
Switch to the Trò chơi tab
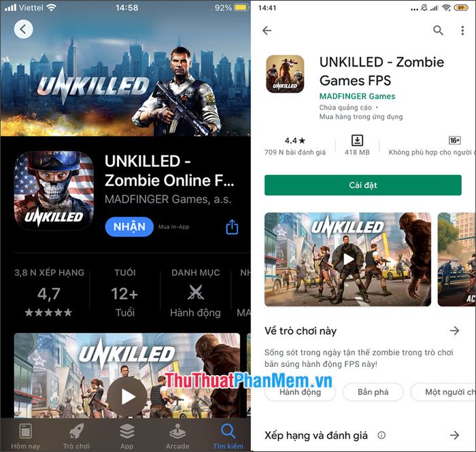pyautogui.click(x=76, y=436)
